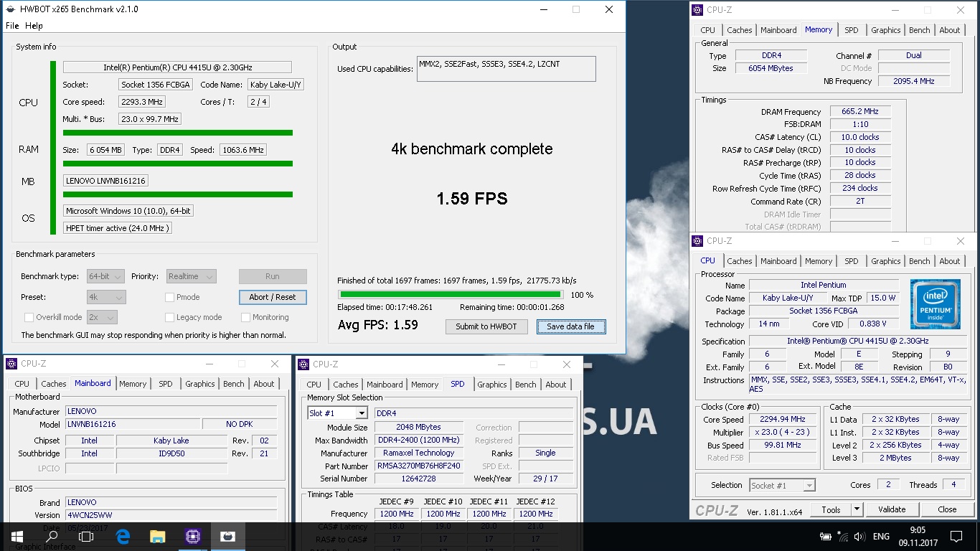Click the HWBOT x265 Benchmark title bar icon
This screenshot has height=551, width=980.
[10, 9]
